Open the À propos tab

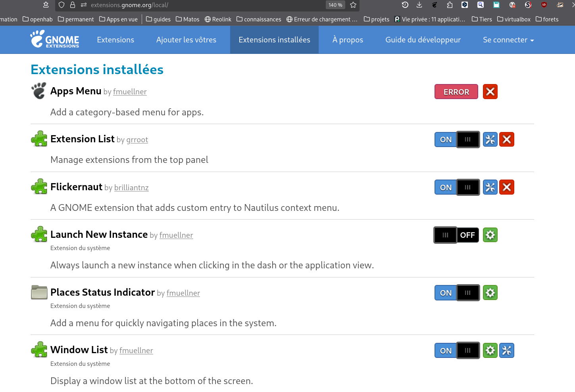pos(348,40)
